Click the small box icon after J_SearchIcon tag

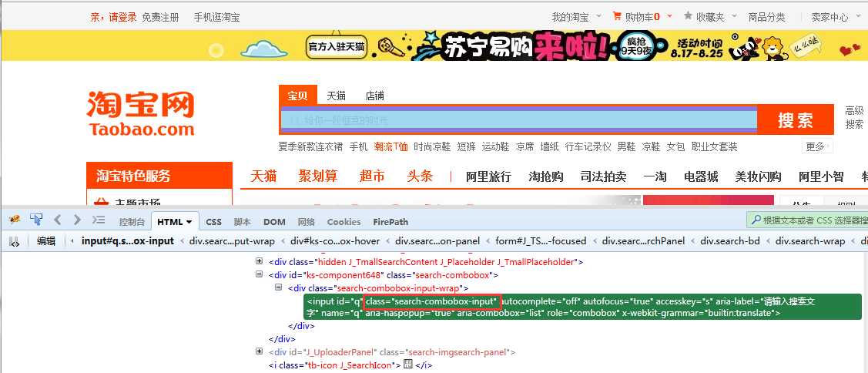point(408,364)
